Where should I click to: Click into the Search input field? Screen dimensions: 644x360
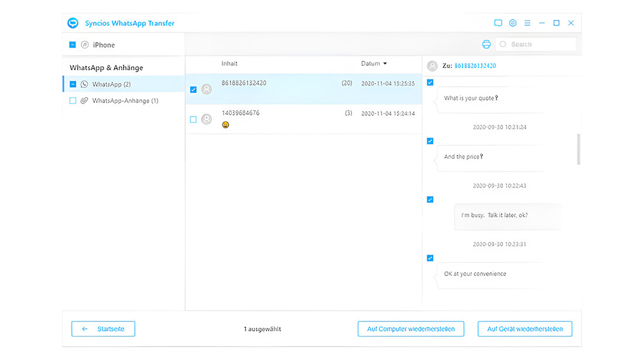pos(536,44)
